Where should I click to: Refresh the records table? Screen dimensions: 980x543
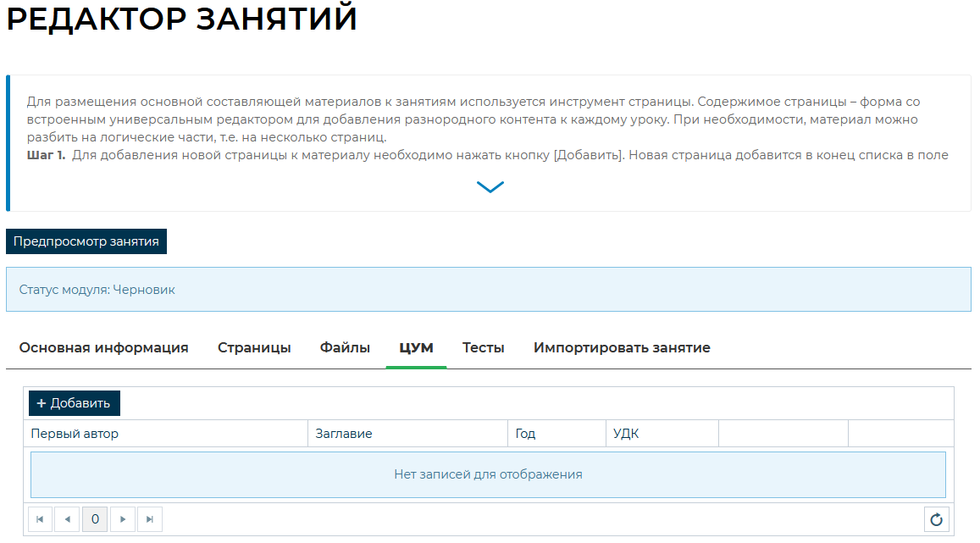[x=936, y=520]
